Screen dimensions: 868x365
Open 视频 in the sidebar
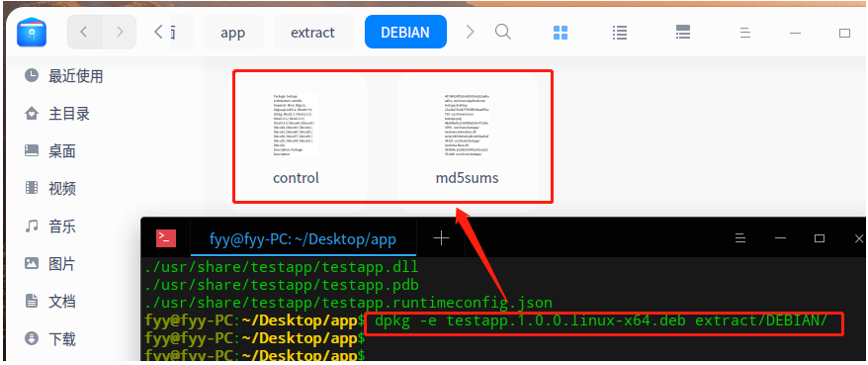62,189
